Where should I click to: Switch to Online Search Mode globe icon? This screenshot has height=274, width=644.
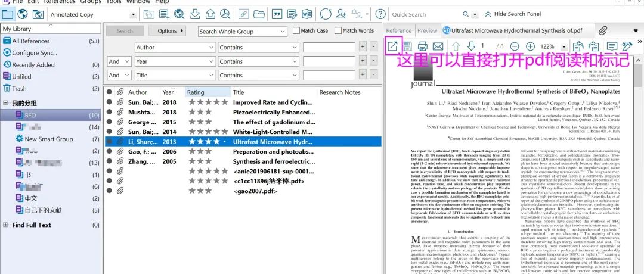click(23, 14)
